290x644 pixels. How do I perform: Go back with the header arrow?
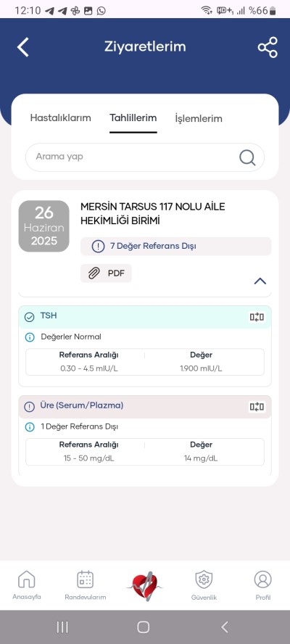pos(23,47)
